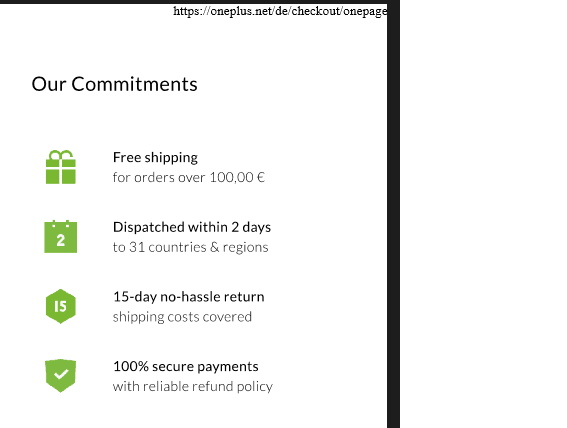The width and height of the screenshot is (567, 428).
Task: Click the dark vertical bar beside the page
Action: tap(393, 214)
